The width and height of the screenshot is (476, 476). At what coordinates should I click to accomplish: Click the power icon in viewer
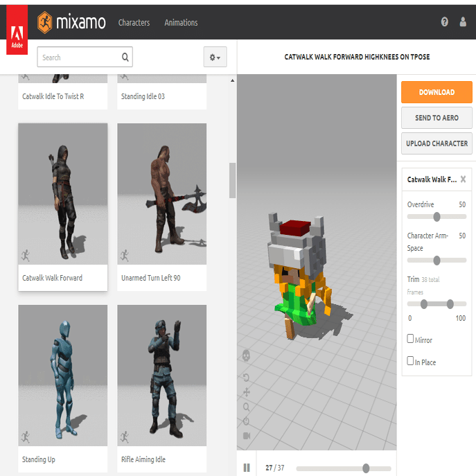point(246,421)
